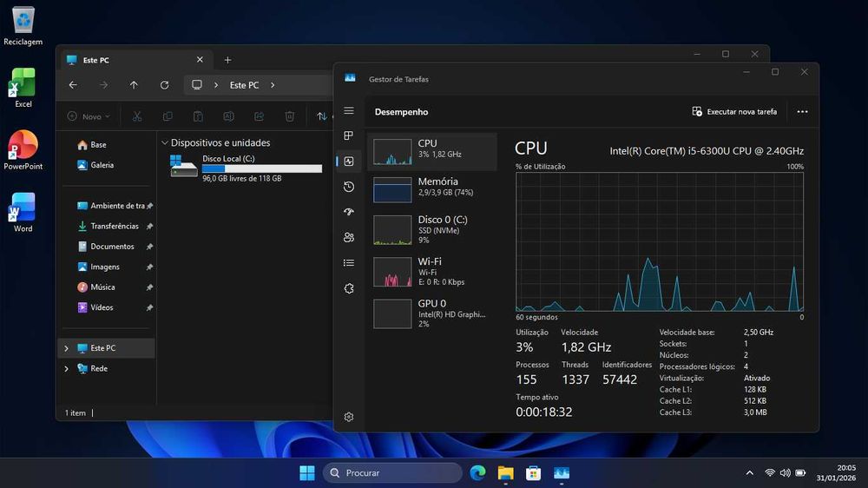
Task: Click the Copy icon in Explorer toolbar
Action: 168,116
